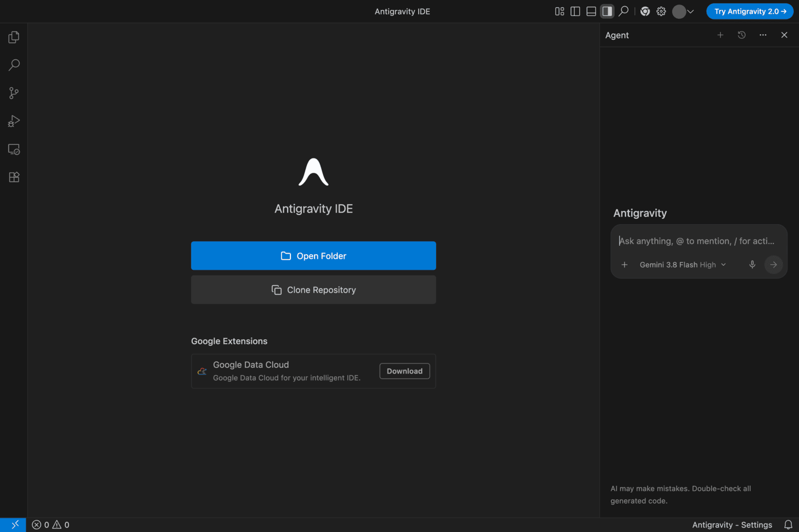The image size is (799, 532).
Task: Open the account profile dropdown
Action: (x=683, y=11)
